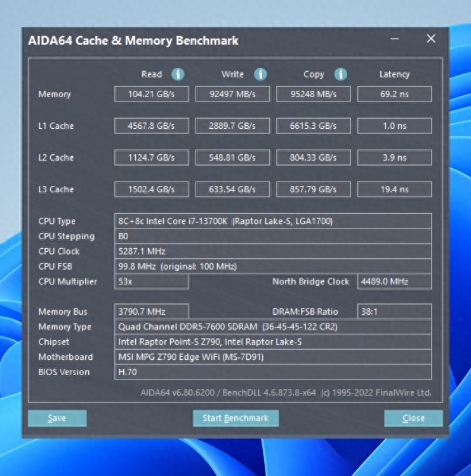Click the Latency column header label

394,75
